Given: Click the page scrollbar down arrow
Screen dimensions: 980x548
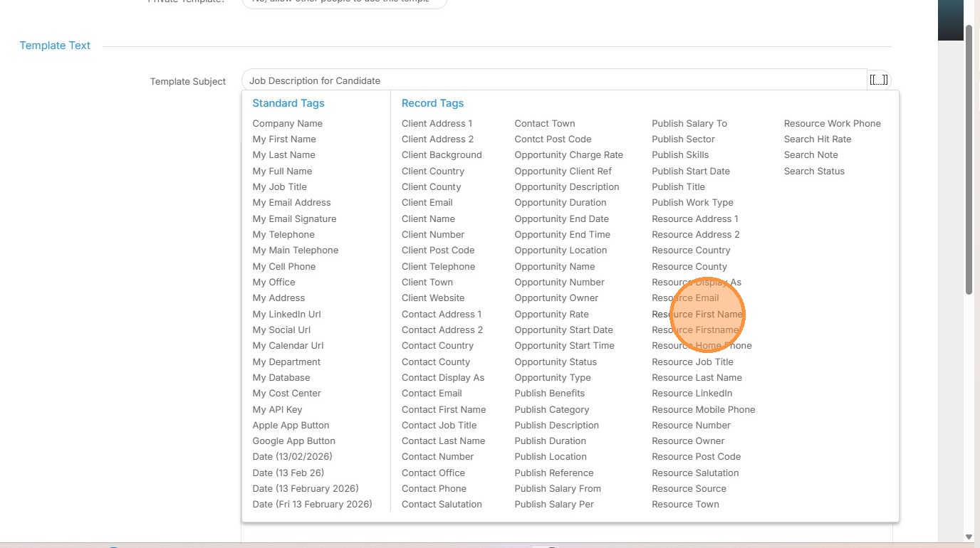Looking at the screenshot, I should [969, 537].
